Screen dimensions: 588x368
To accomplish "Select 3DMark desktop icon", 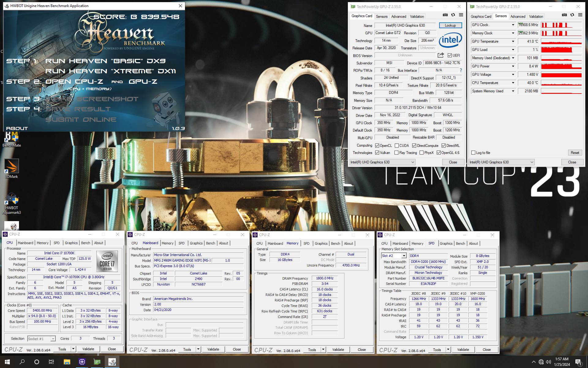I will (x=12, y=169).
